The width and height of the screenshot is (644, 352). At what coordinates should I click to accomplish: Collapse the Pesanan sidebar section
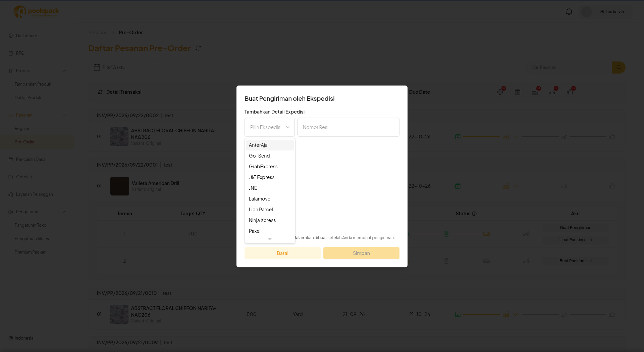pos(65,115)
